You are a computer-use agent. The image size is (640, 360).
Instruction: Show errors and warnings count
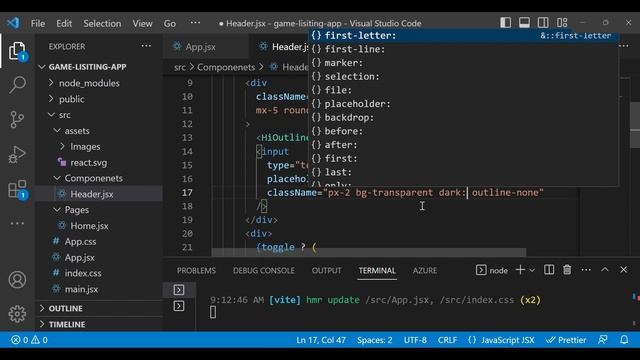coord(29,340)
